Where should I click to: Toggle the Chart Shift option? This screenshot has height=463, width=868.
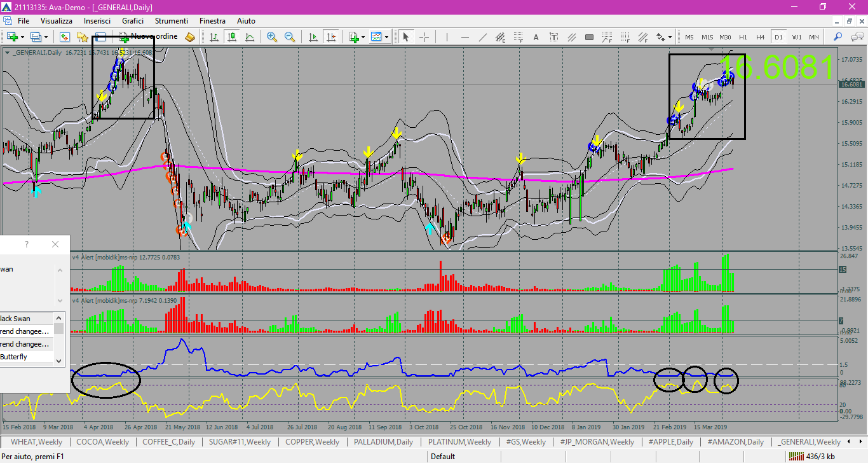tap(330, 37)
